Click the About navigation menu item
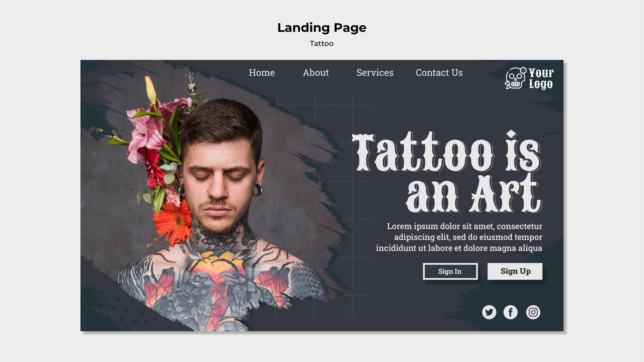The image size is (644, 362). point(316,72)
